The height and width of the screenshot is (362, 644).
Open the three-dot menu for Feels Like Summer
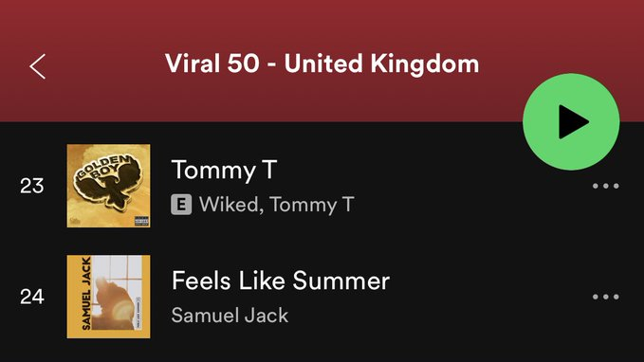pyautogui.click(x=605, y=297)
